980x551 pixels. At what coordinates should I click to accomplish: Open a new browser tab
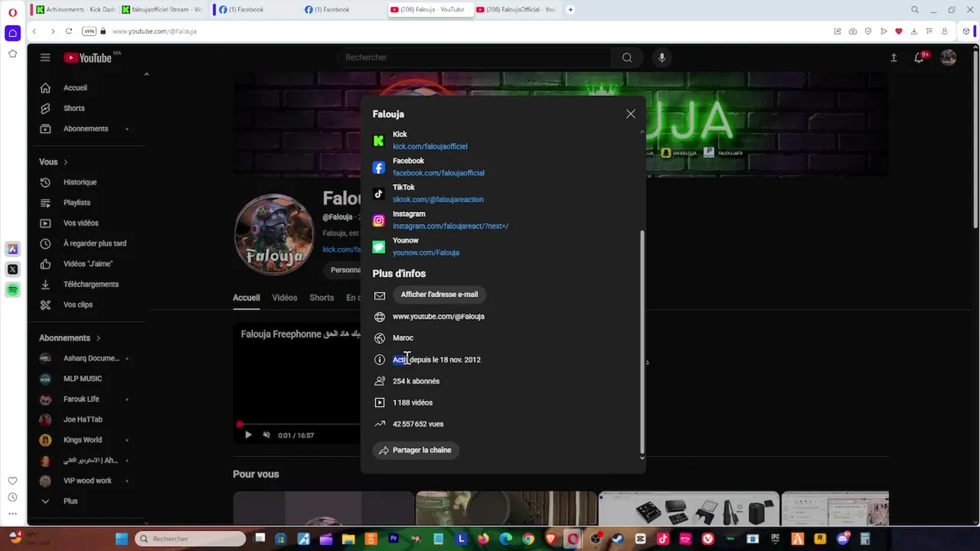tap(570, 9)
